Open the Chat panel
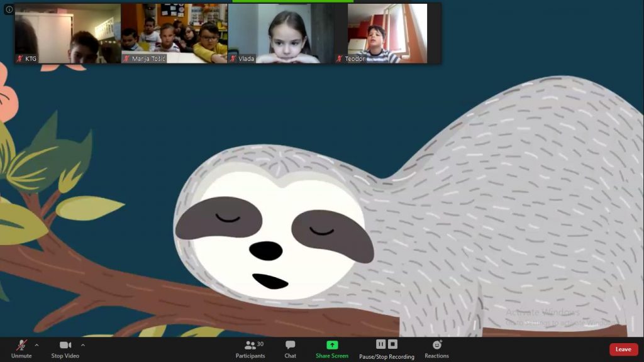The width and height of the screenshot is (644, 362). [290, 345]
